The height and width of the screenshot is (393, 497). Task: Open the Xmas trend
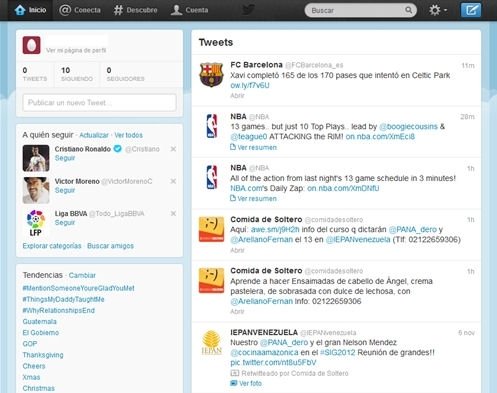click(31, 377)
